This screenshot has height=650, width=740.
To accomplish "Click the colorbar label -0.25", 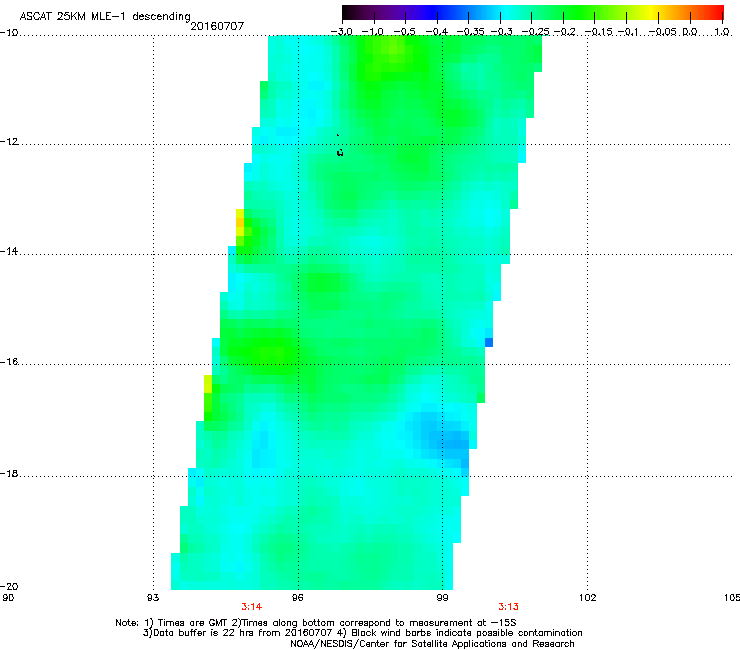I will point(535,32).
